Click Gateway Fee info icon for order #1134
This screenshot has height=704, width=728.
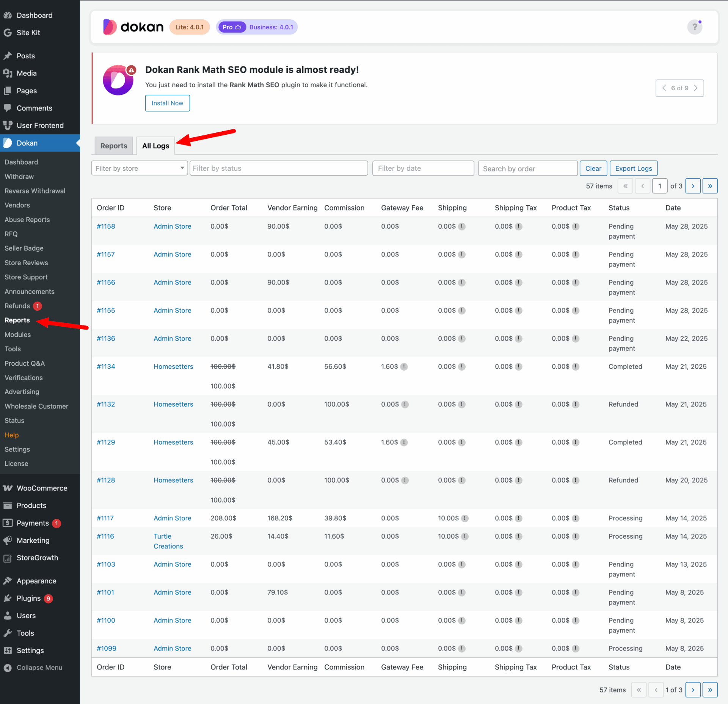coord(404,367)
